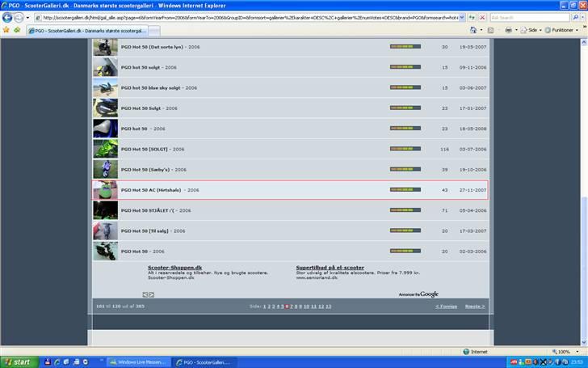Click the Favorites star icon
The height and width of the screenshot is (368, 588).
[6, 30]
